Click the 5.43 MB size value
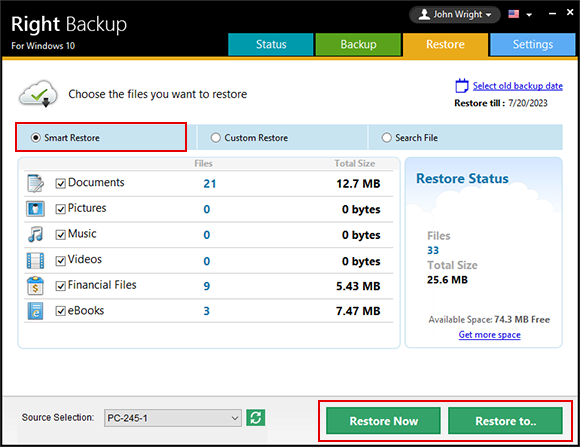Image resolution: width=580 pixels, height=447 pixels. [358, 286]
